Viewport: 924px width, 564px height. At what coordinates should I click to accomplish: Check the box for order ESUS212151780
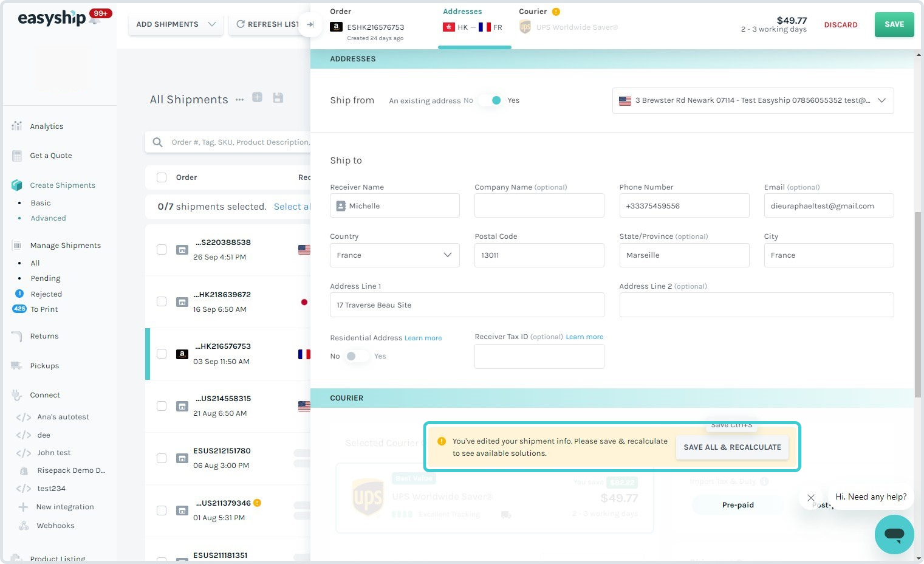162,458
